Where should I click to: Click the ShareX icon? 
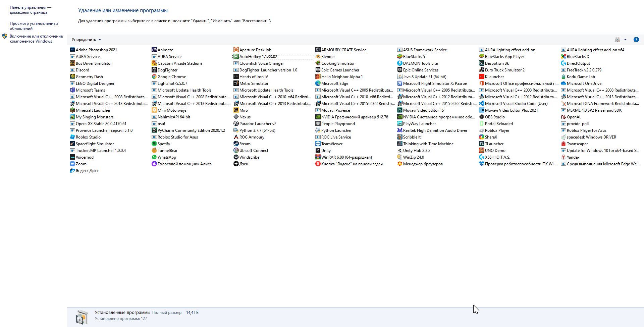pyautogui.click(x=481, y=137)
